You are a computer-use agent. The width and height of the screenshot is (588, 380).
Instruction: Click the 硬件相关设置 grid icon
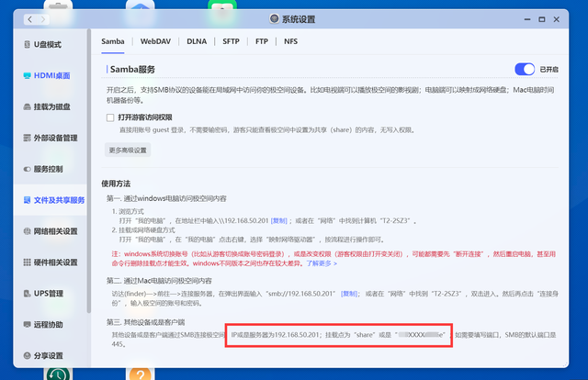(x=27, y=263)
